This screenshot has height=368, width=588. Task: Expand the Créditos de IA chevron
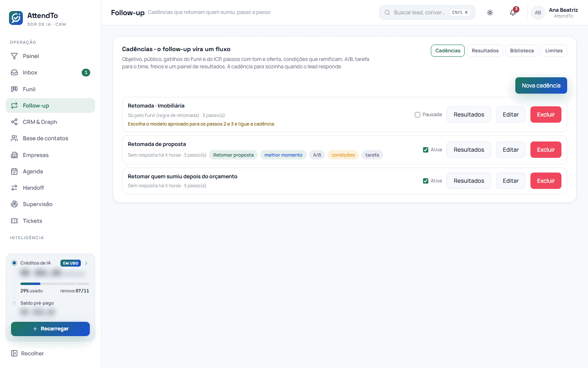point(86,263)
